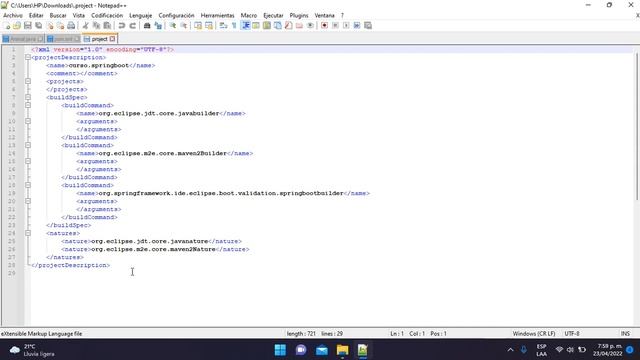
Task: Click Windows (CR LF) line ending in status bar
Action: (534, 334)
